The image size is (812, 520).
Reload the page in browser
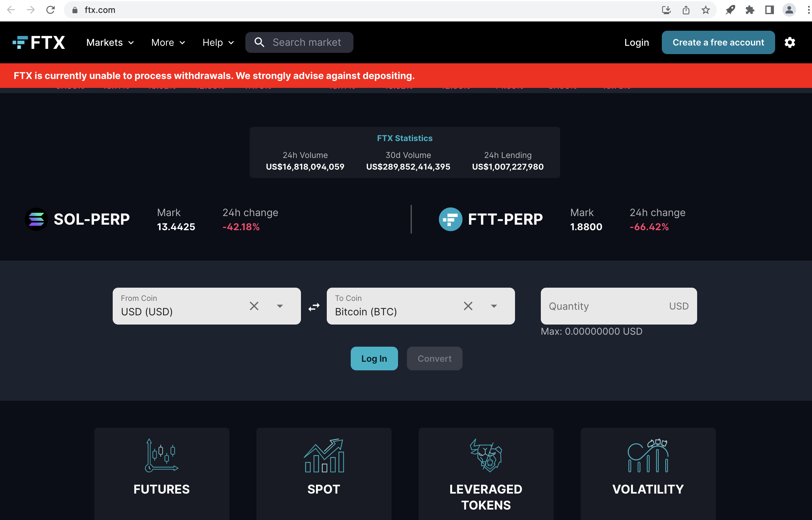[x=50, y=10]
